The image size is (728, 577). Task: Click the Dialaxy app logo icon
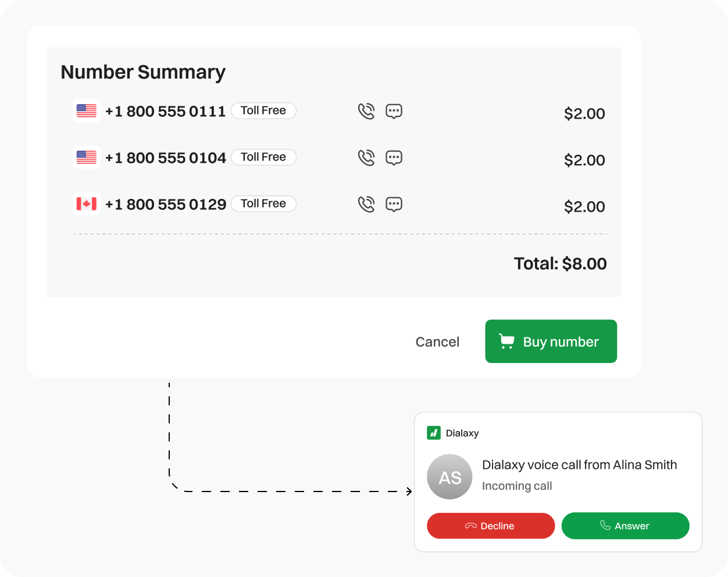(434, 433)
